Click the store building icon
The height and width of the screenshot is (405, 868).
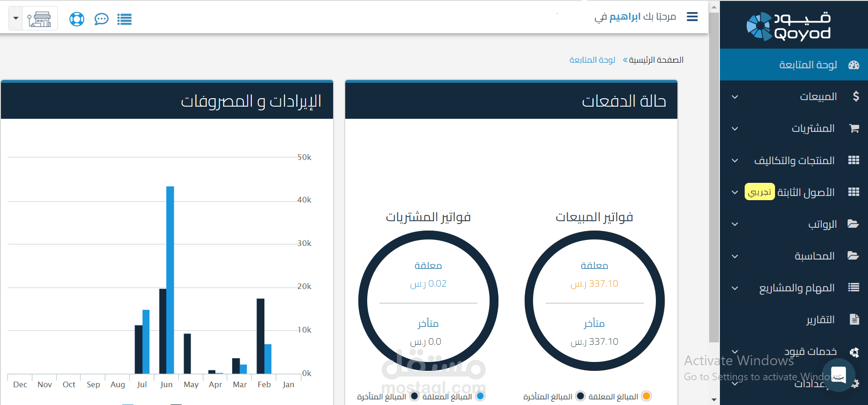pos(40,19)
